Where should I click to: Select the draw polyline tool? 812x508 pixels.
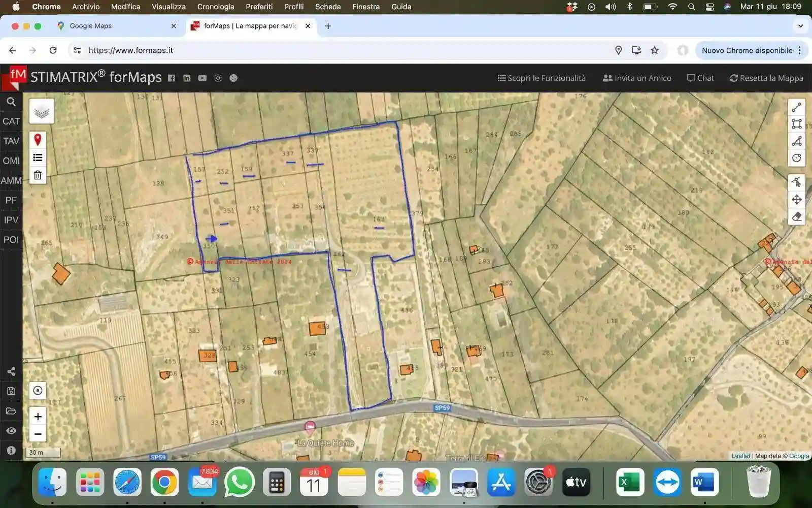(797, 107)
